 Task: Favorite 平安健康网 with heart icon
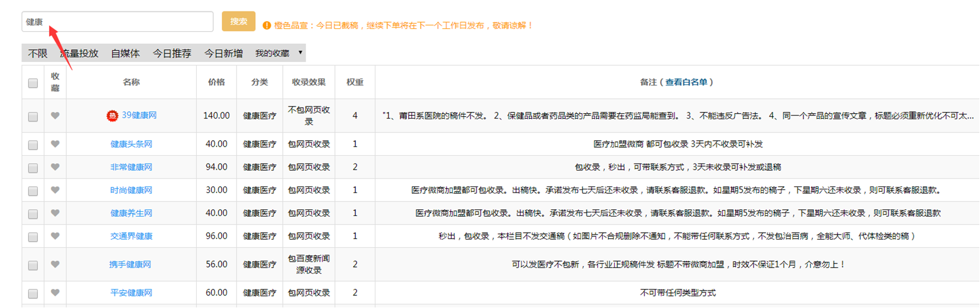coord(55,292)
